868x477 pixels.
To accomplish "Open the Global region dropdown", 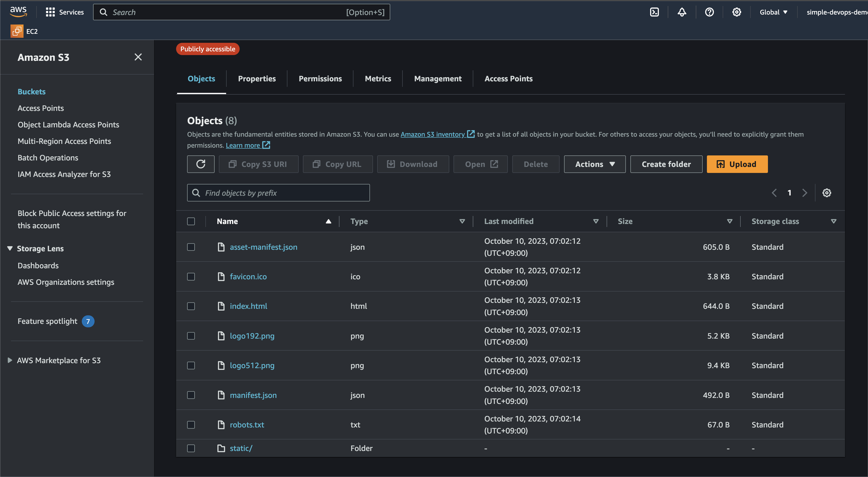I will point(773,12).
